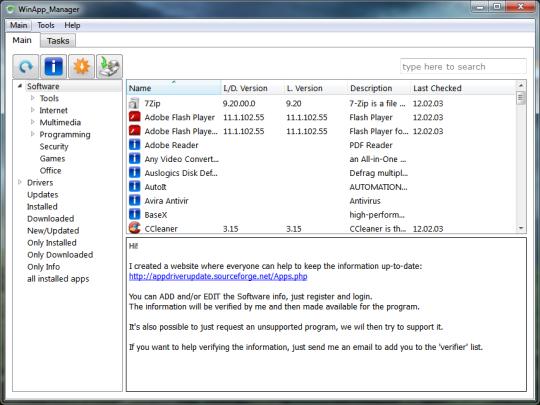The height and width of the screenshot is (405, 540).
Task: Click the info icon beside Adobe Reader
Action: (134, 145)
